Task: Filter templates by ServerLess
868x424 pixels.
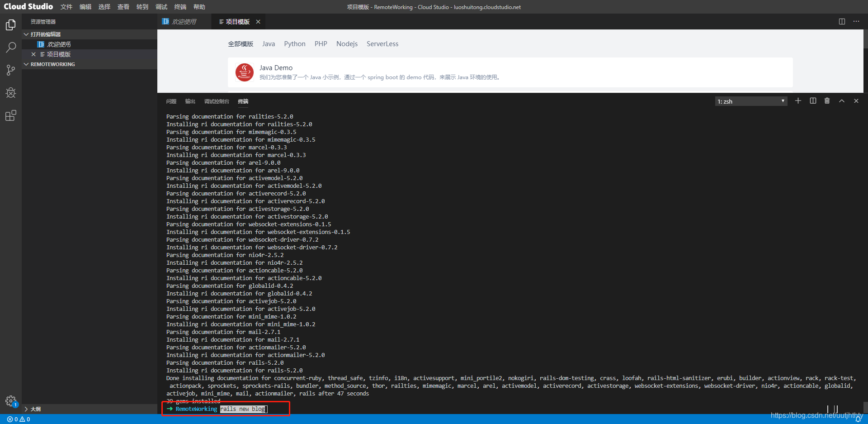Action: [x=382, y=44]
